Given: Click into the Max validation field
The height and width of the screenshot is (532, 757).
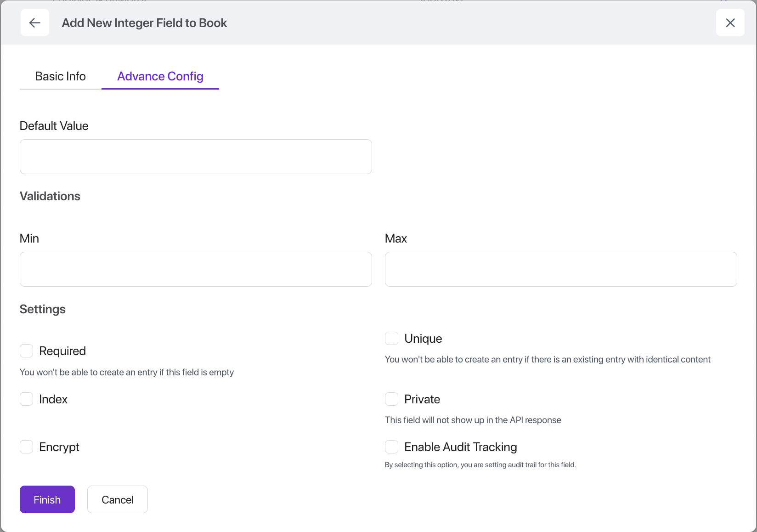Looking at the screenshot, I should pos(560,269).
